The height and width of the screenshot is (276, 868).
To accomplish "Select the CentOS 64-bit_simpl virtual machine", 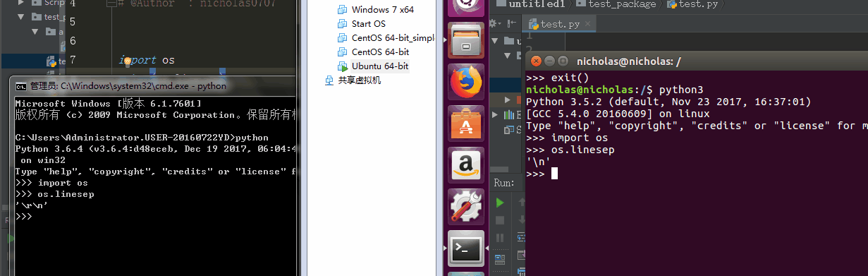I will 386,37.
